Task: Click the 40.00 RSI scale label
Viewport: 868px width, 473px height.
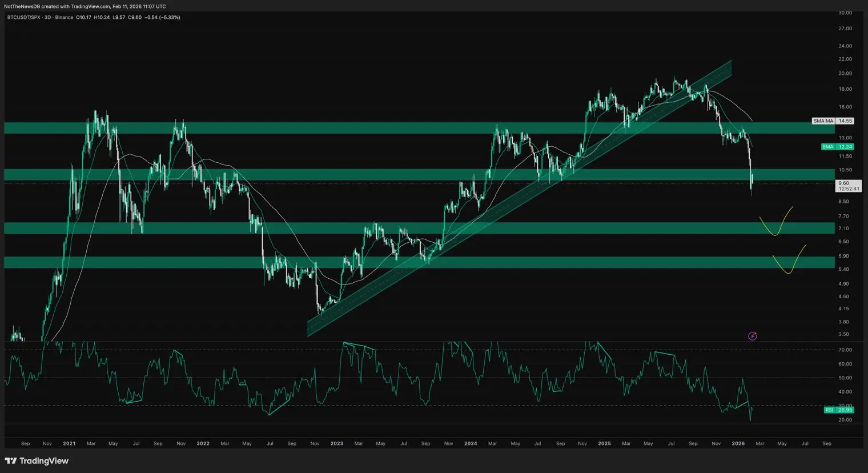Action: click(x=845, y=392)
